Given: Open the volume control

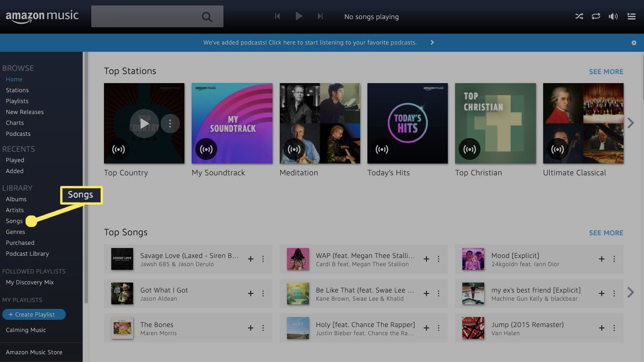Looking at the screenshot, I should (x=613, y=16).
